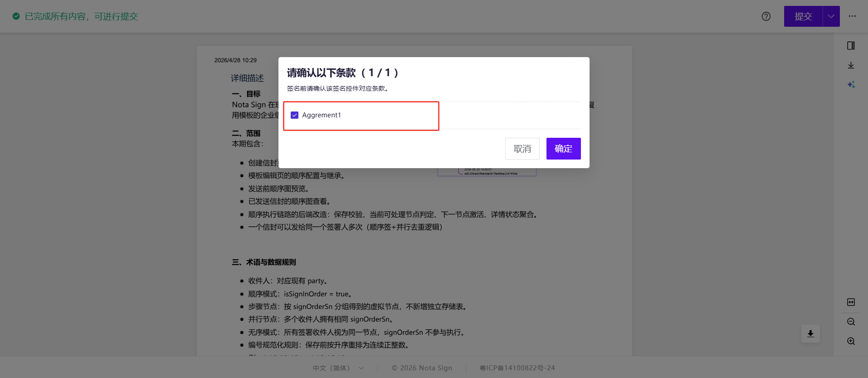
Task: Click the signature stamp field in document
Action: pyautogui.click(x=487, y=172)
